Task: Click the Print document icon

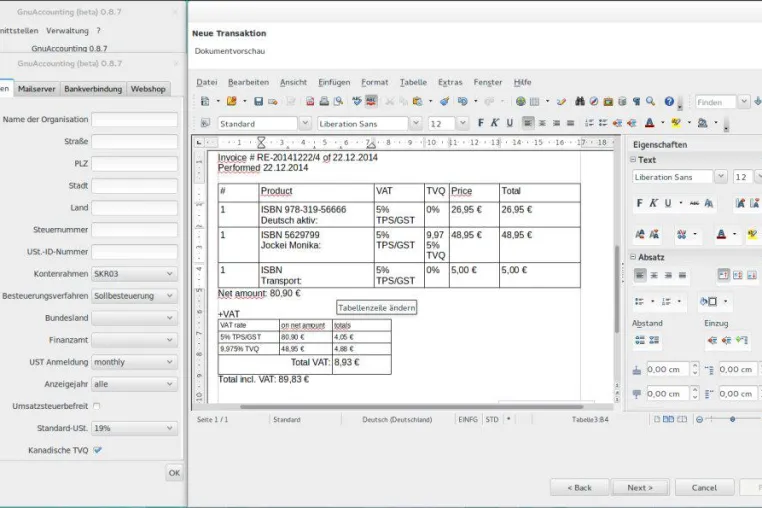Action: pos(324,101)
